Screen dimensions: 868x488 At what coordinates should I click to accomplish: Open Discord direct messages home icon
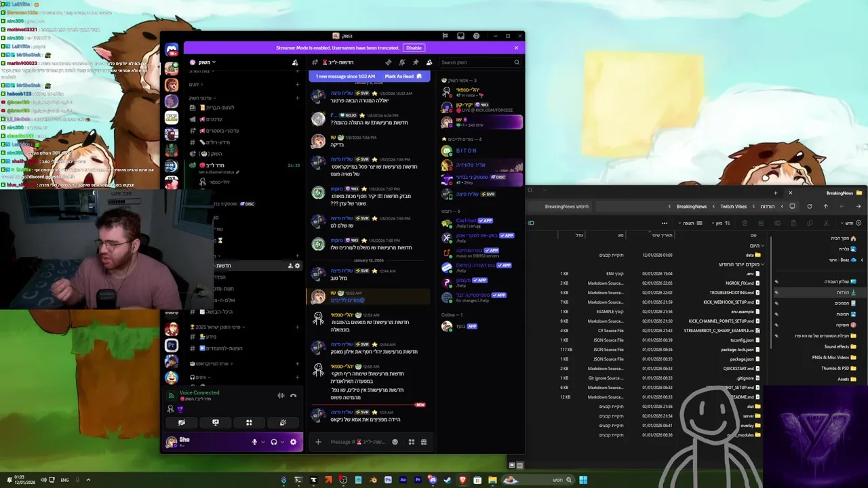pos(172,49)
